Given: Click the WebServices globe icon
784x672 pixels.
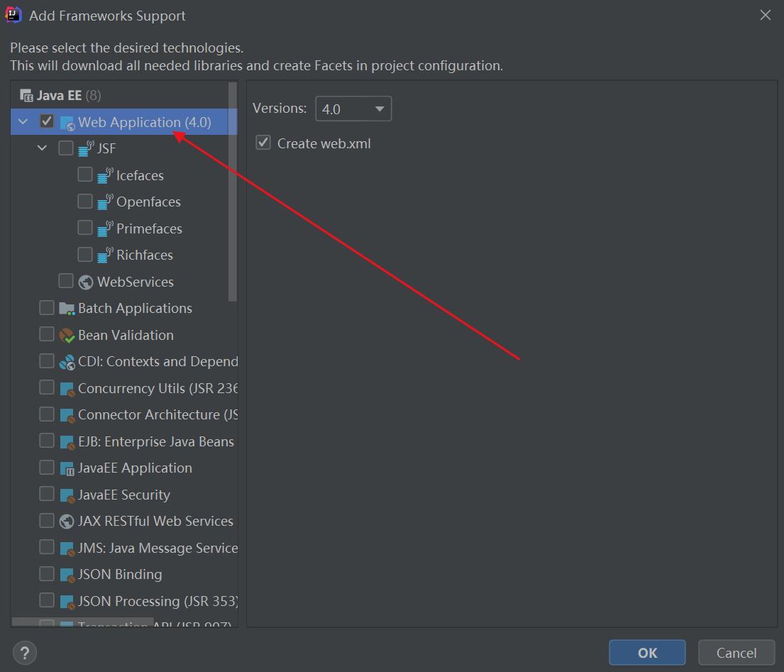Looking at the screenshot, I should [x=86, y=282].
